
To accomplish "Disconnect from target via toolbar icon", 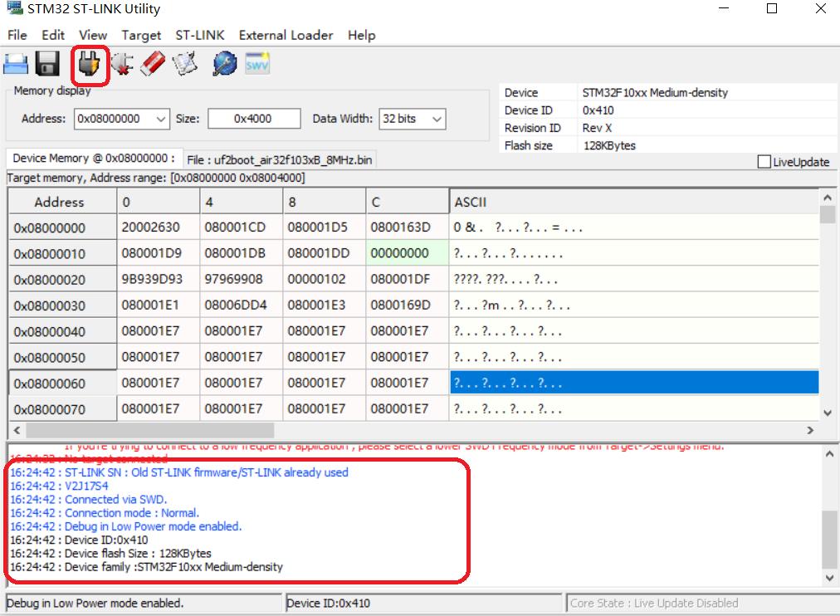I will [123, 65].
